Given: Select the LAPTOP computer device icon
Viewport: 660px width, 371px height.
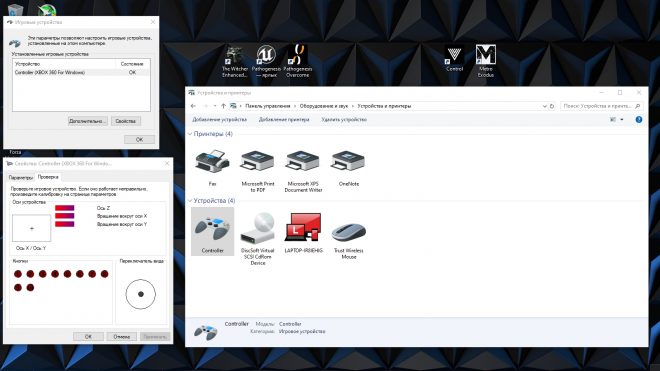Looking at the screenshot, I should point(303,232).
